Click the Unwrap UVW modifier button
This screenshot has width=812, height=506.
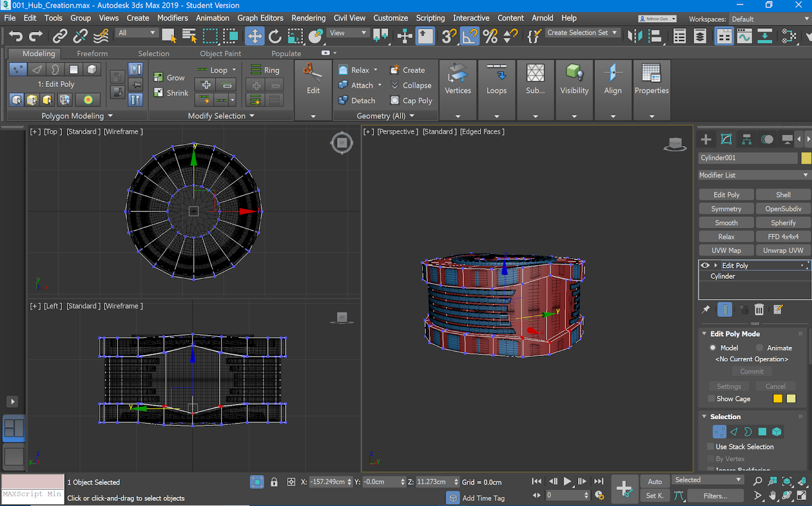(x=783, y=250)
